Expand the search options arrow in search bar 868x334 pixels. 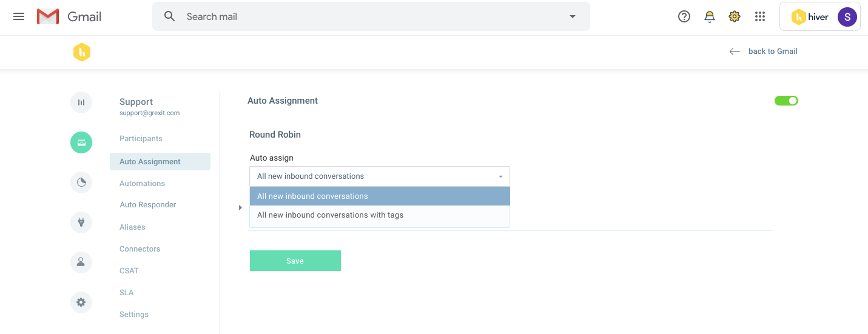[x=572, y=16]
